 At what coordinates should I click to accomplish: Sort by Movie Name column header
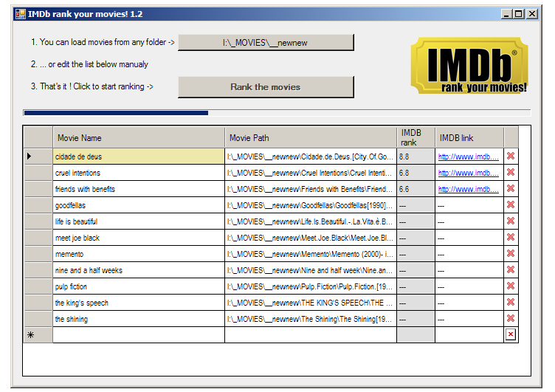[x=139, y=138]
